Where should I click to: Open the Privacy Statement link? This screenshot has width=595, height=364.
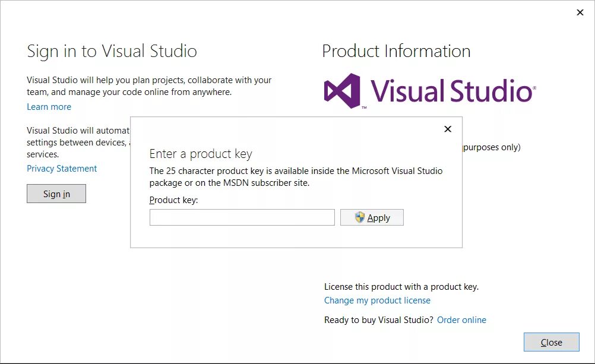[62, 169]
